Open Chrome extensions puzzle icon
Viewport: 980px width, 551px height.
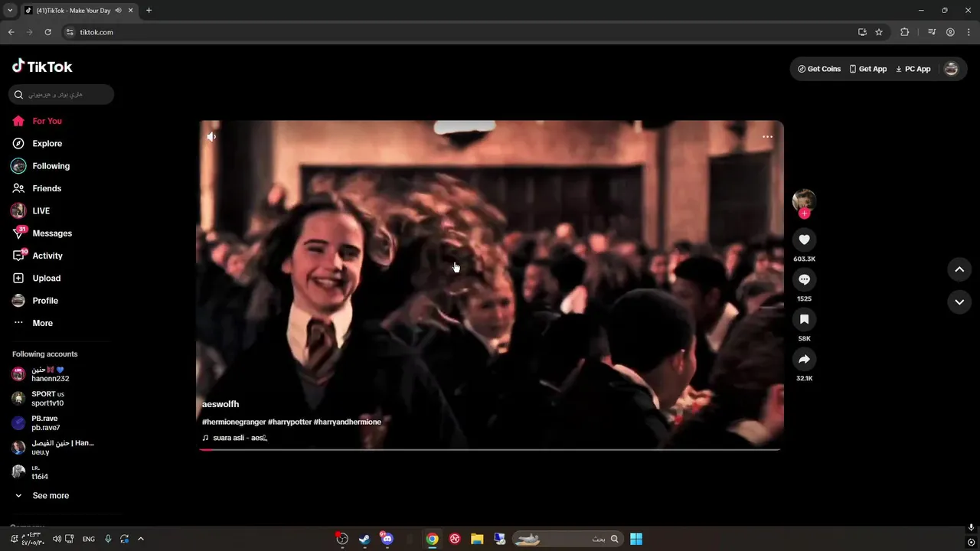[905, 32]
